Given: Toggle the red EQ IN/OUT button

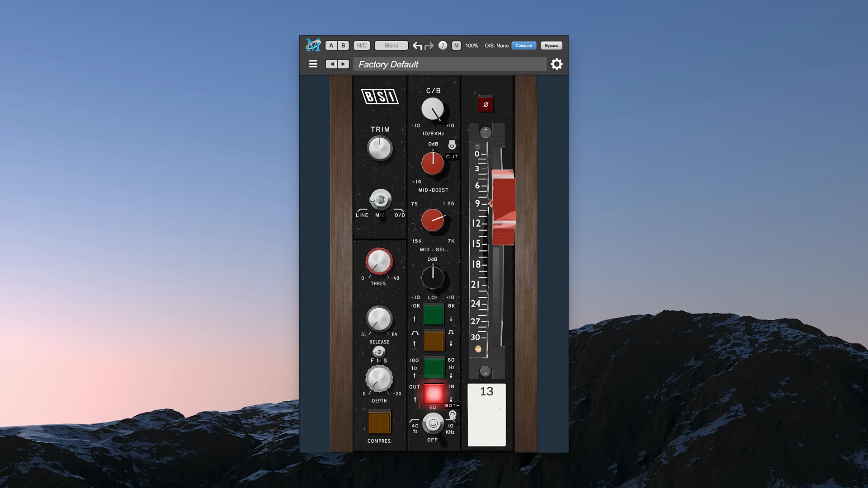Looking at the screenshot, I should 433,394.
